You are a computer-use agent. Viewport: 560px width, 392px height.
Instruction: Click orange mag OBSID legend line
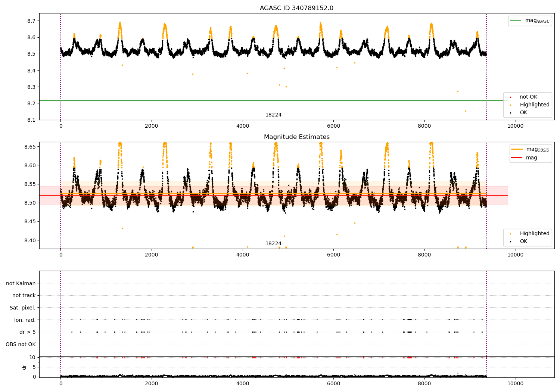click(x=517, y=149)
